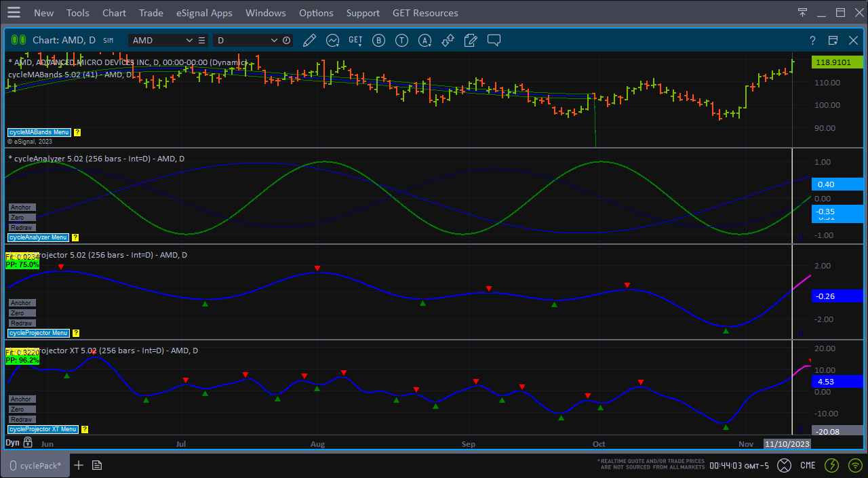This screenshot has width=868, height=478.
Task: Open the New menu
Action: 44,13
